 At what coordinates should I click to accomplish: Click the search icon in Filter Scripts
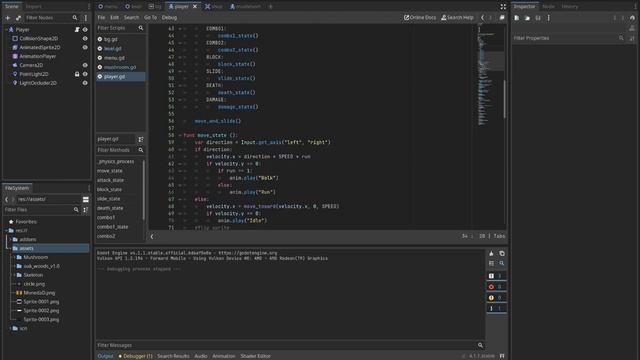[141, 28]
